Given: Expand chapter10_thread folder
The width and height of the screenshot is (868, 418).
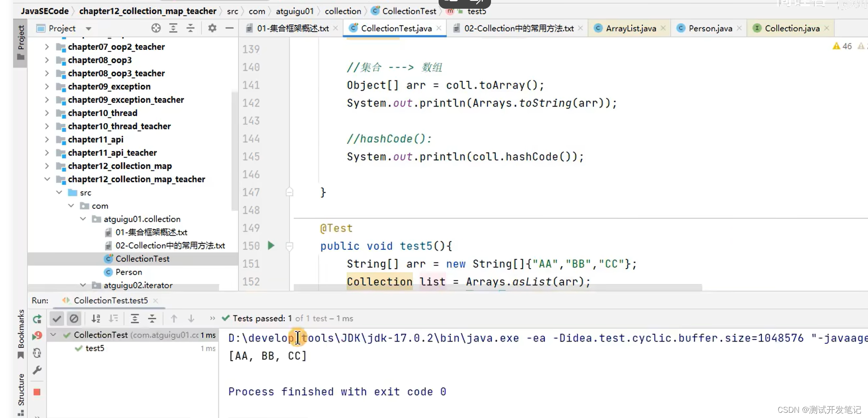Looking at the screenshot, I should [47, 113].
